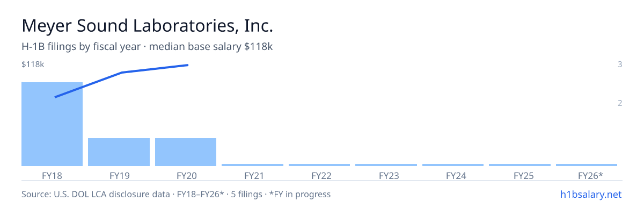The height and width of the screenshot is (215, 644).
Task: Click the right axis value 2
Action: [x=620, y=103]
